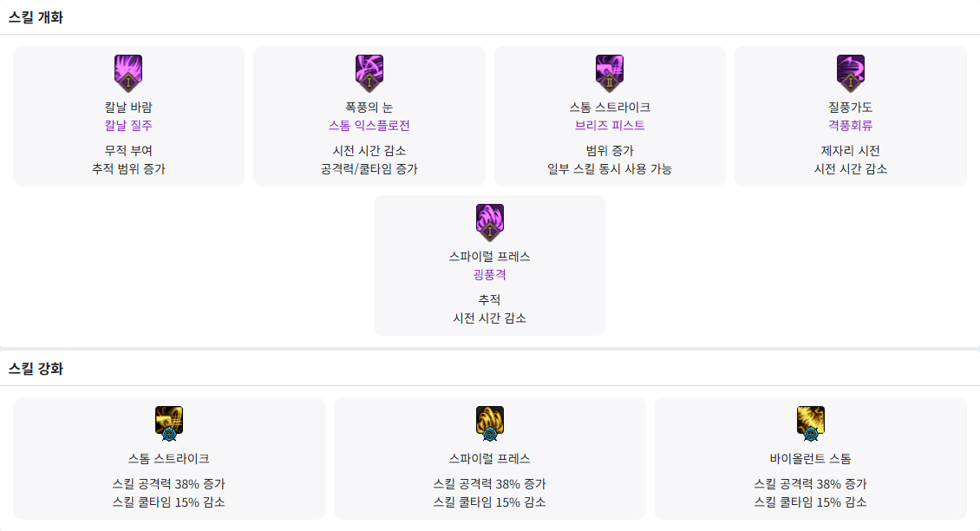980x531 pixels.
Task: Click the 칼날 바람 skill name label
Action: 128,108
